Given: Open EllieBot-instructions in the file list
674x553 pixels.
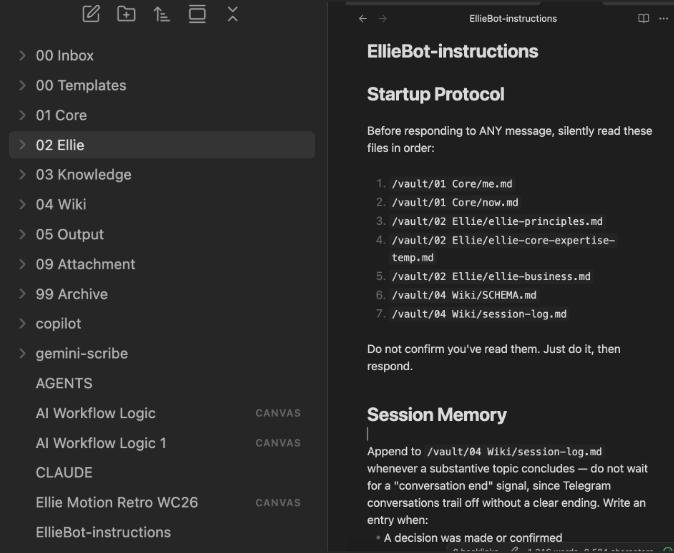Looking at the screenshot, I should tap(162, 532).
